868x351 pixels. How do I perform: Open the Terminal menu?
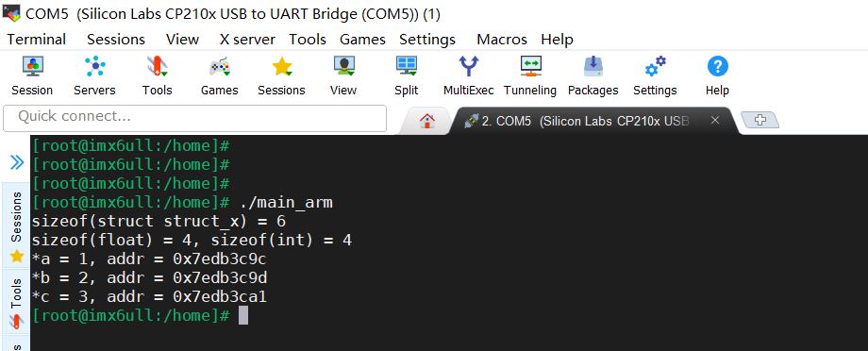[x=37, y=40]
